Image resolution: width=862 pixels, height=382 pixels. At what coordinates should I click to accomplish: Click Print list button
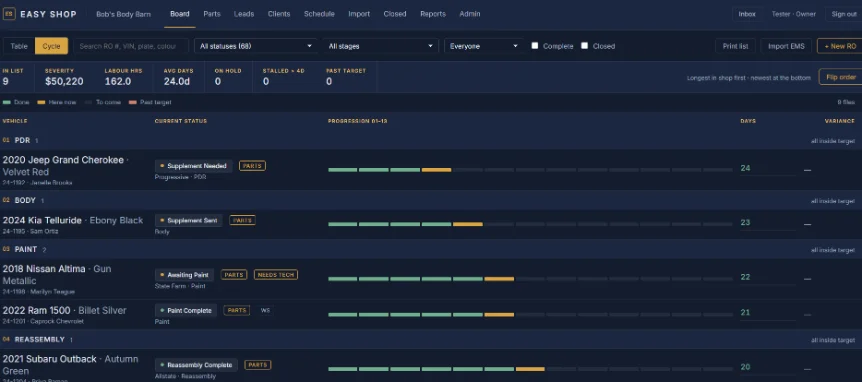[x=735, y=46]
